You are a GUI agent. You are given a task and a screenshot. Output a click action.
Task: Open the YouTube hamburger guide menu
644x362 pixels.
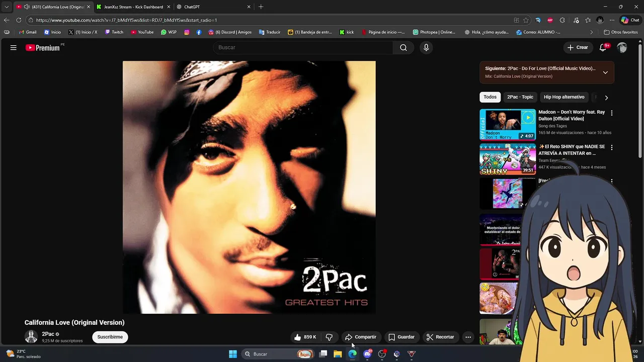coord(14,48)
